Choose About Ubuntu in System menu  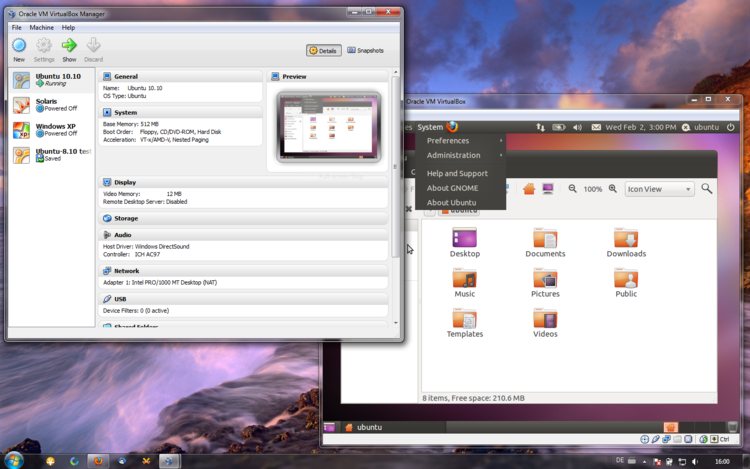tap(460, 203)
